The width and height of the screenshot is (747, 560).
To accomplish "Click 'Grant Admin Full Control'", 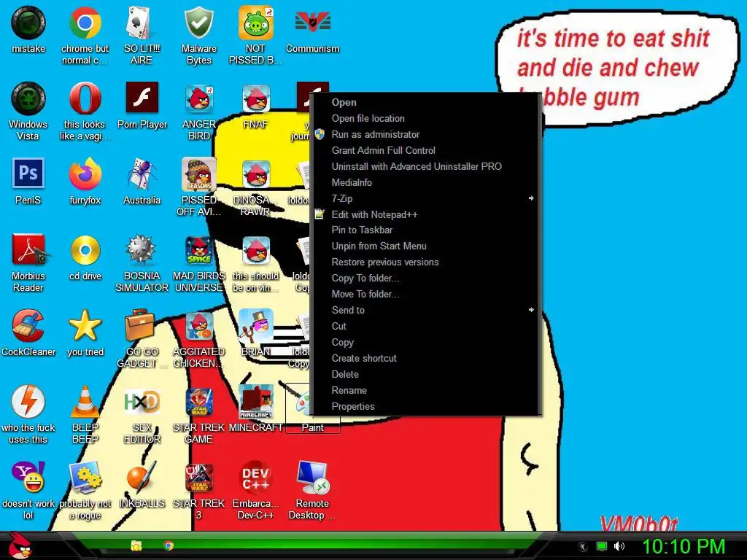I will (425, 150).
